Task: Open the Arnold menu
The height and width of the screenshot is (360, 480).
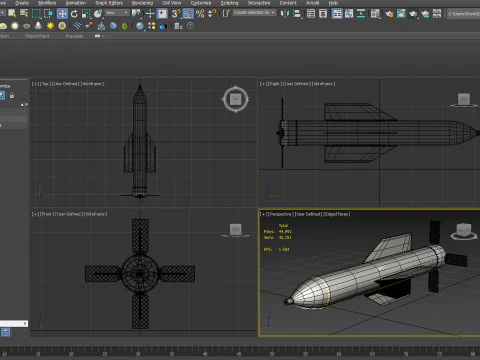Action: (312, 3)
